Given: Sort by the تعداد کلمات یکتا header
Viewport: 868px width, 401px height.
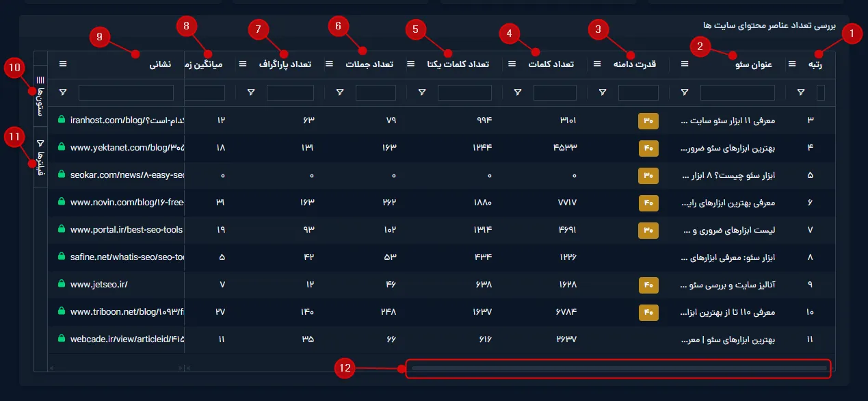Looking at the screenshot, I should tap(458, 64).
